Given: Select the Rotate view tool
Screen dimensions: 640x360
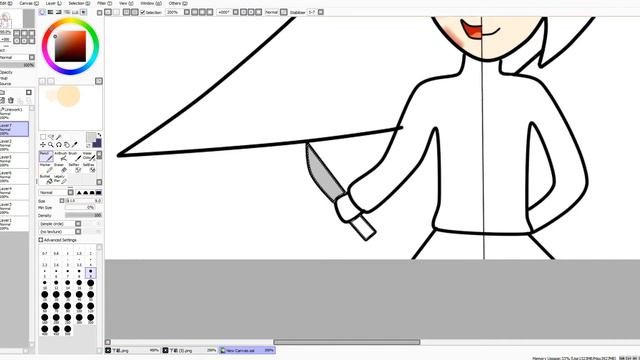Looking at the screenshot, I should click(59, 145).
